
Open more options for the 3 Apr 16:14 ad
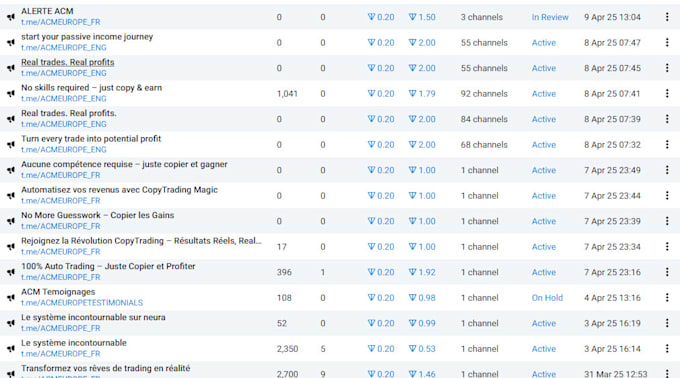667,349
